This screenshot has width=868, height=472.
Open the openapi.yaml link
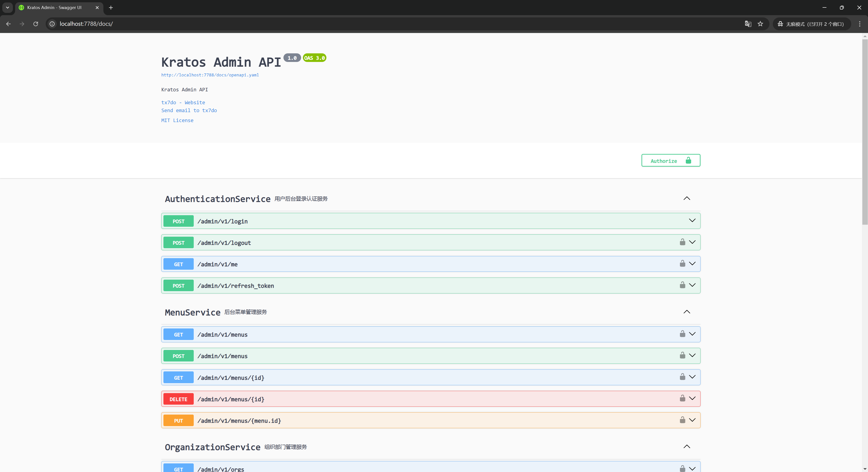pyautogui.click(x=210, y=75)
